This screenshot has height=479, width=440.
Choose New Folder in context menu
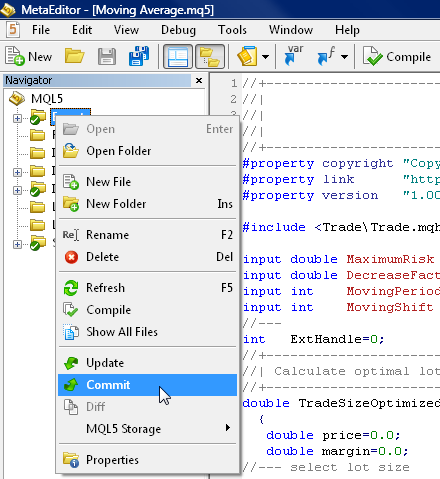click(x=147, y=204)
